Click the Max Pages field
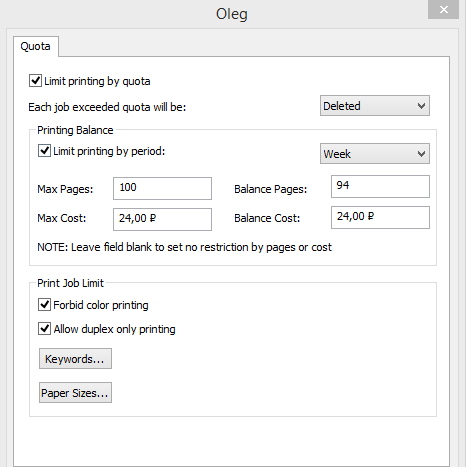The height and width of the screenshot is (467, 466). (162, 188)
